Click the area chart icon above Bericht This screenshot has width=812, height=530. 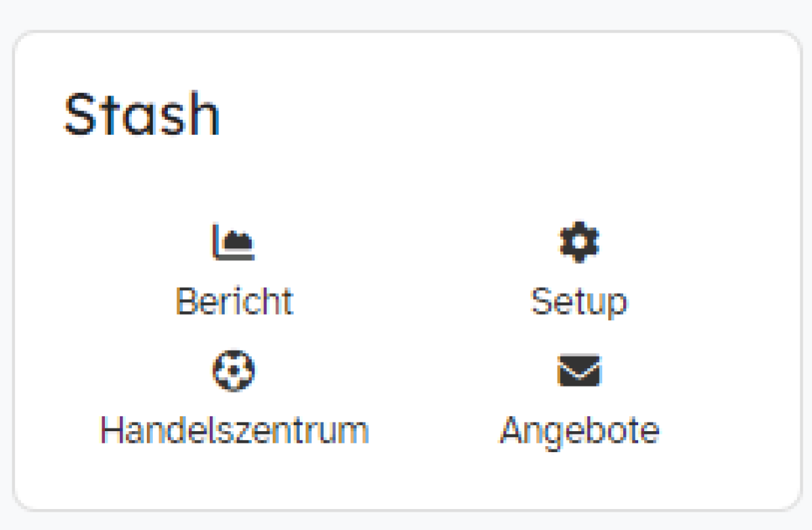click(234, 242)
